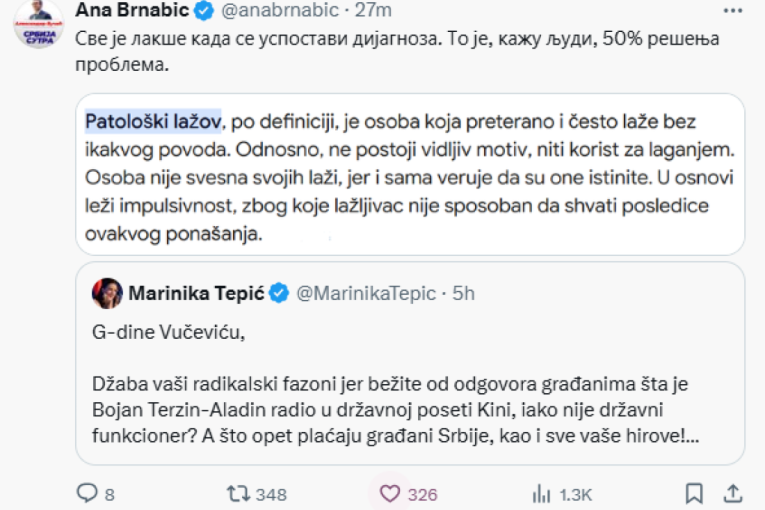Image resolution: width=765 pixels, height=510 pixels.
Task: Reply to Ana Brnabic's tweet
Action: click(87, 493)
